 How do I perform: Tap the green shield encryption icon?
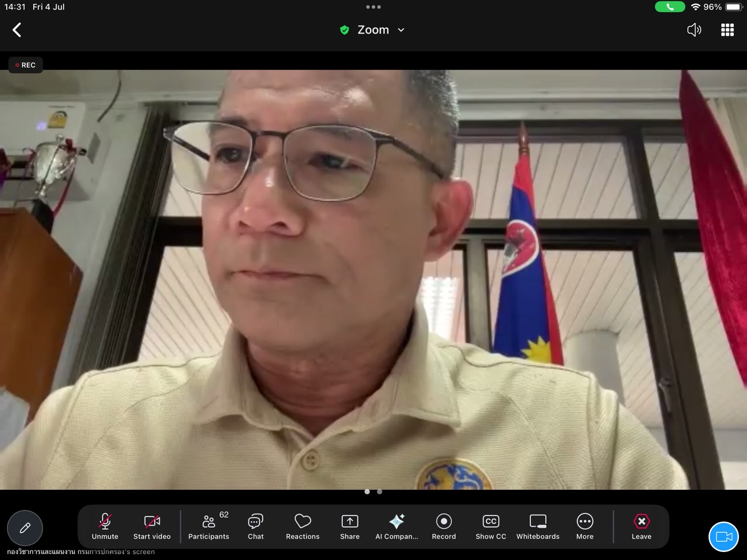[344, 30]
